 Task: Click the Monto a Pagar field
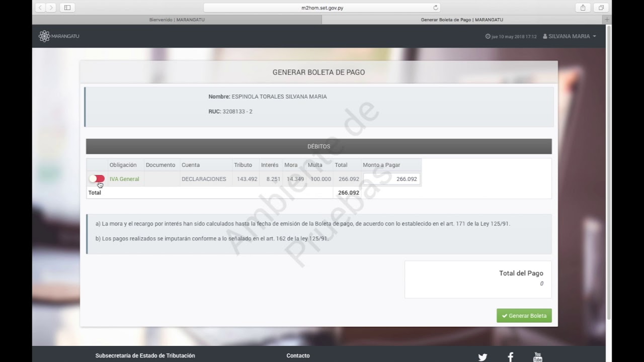coord(391,179)
